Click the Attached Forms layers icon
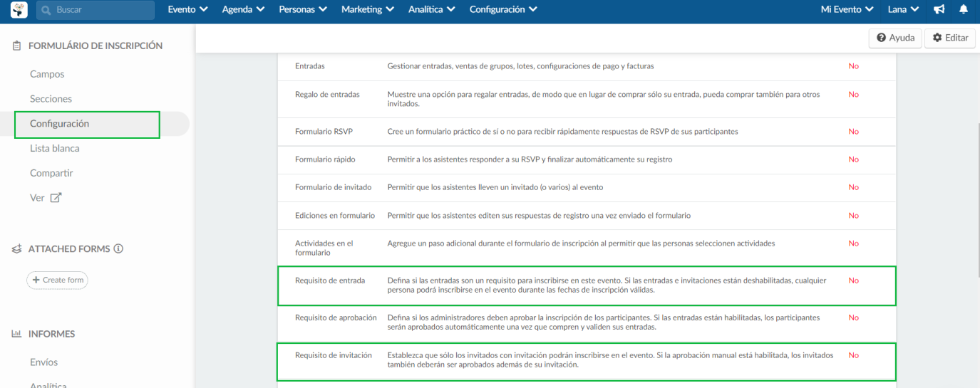980x388 pixels. [x=16, y=249]
